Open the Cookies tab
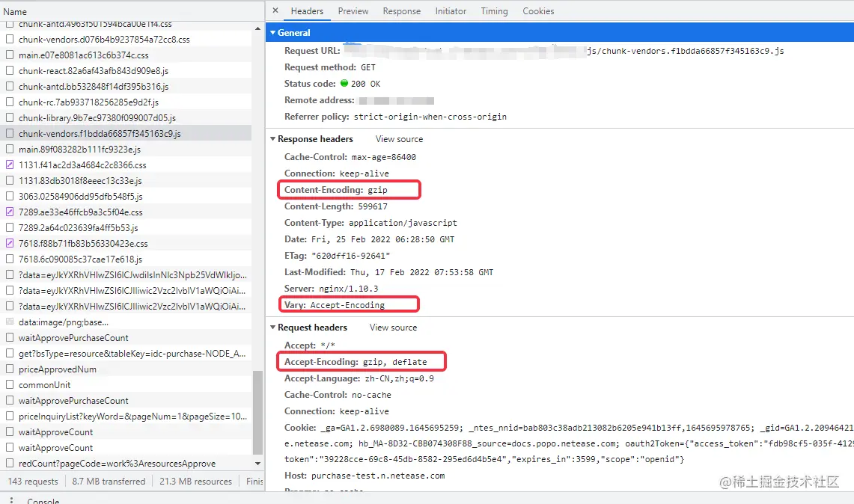 tap(538, 11)
